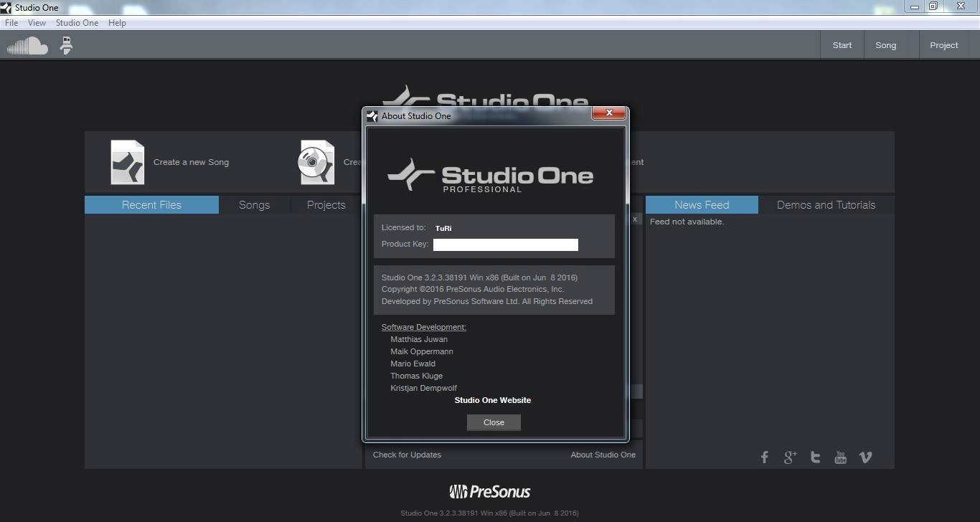Click Studio One icon in title bar
Image resolution: width=980 pixels, height=522 pixels.
point(6,8)
